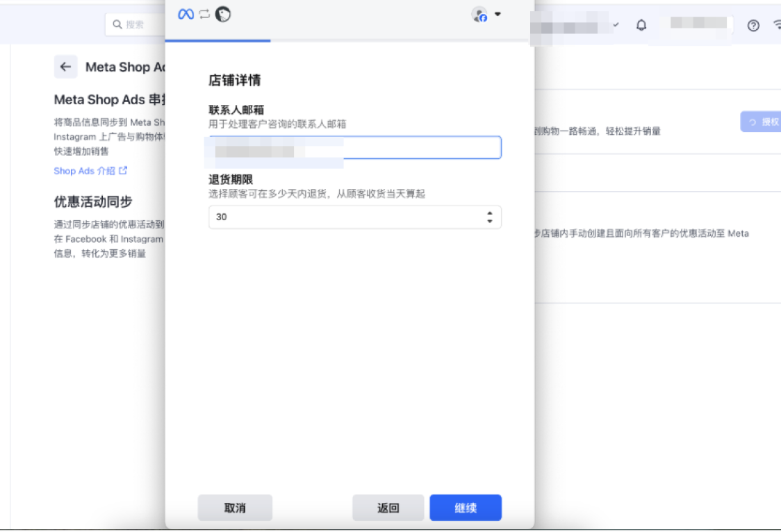The image size is (781, 532).
Task: Click the wifi signal icon at top right
Action: tap(777, 24)
